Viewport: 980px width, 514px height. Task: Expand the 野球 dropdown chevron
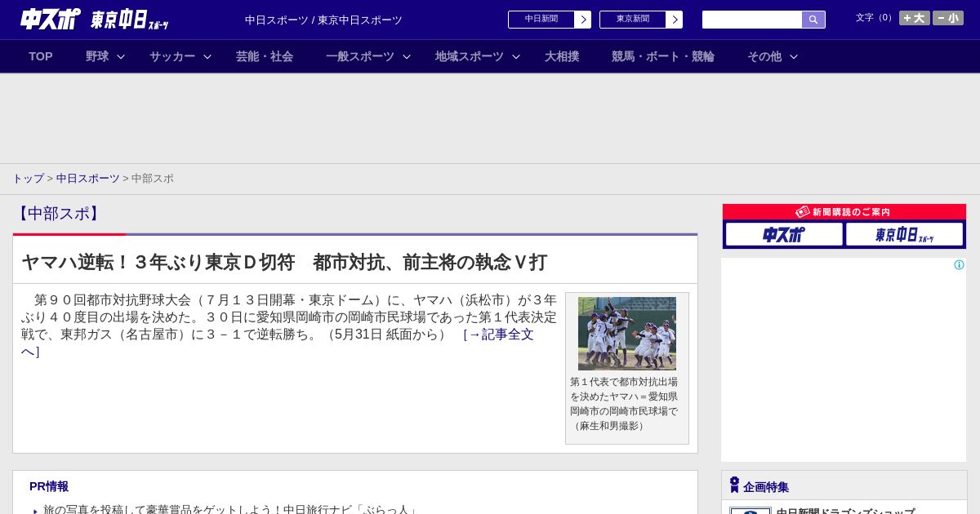pyautogui.click(x=121, y=56)
